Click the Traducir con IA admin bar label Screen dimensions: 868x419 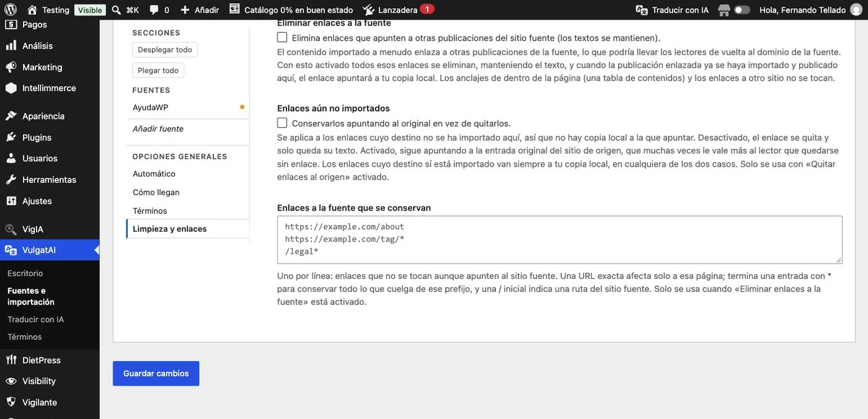pyautogui.click(x=680, y=10)
